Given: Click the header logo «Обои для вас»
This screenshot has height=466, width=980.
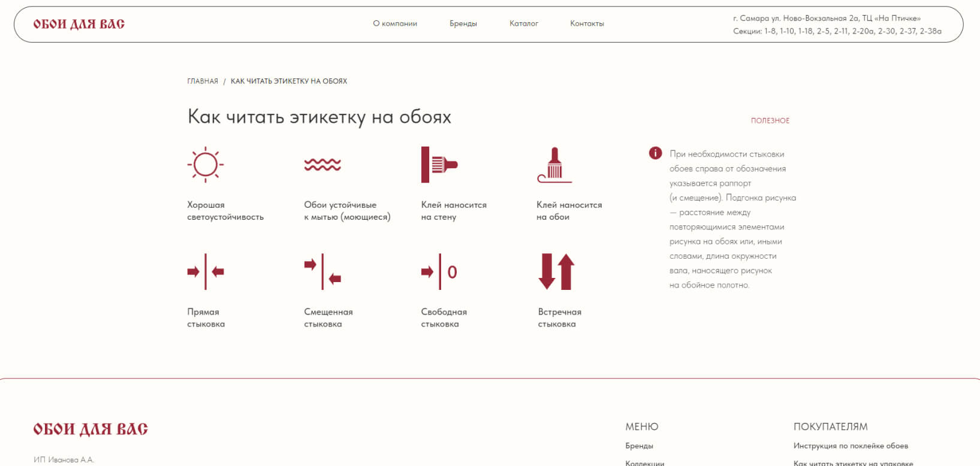Looking at the screenshot, I should coord(79,24).
